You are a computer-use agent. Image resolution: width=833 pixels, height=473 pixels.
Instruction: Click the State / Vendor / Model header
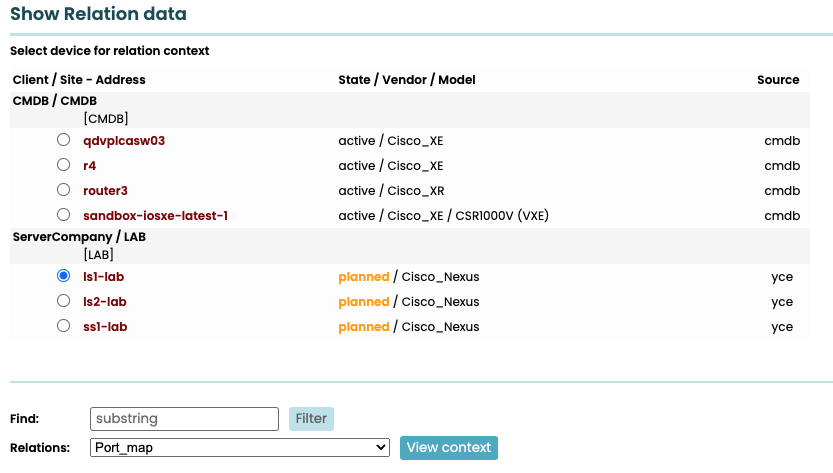tap(407, 80)
